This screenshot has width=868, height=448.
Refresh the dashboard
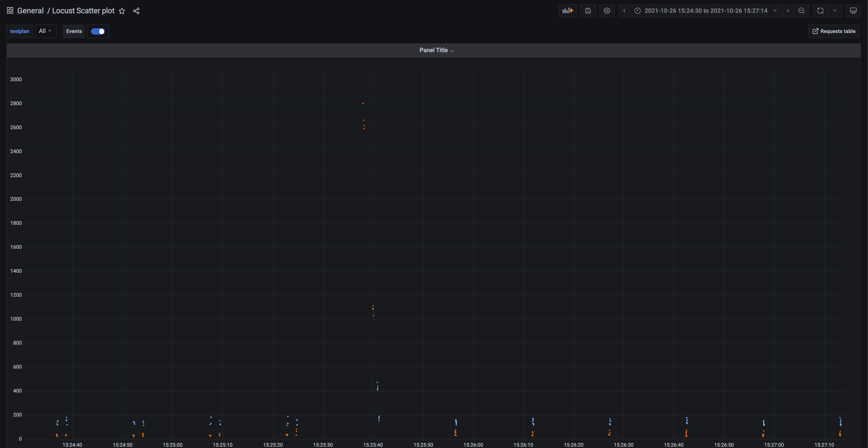pos(820,11)
